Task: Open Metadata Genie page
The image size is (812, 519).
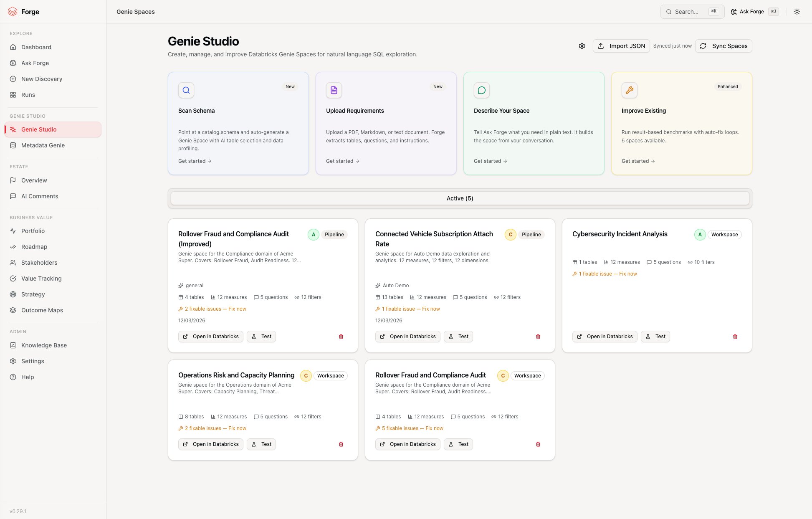Action: click(x=53, y=145)
